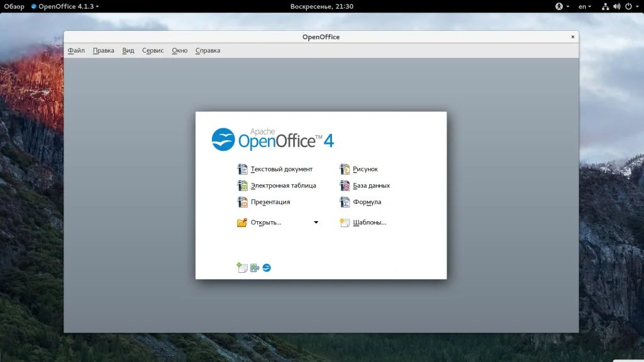The image size is (644, 362).
Task: Click the small blue OpenOffice info icon
Action: pyautogui.click(x=267, y=268)
